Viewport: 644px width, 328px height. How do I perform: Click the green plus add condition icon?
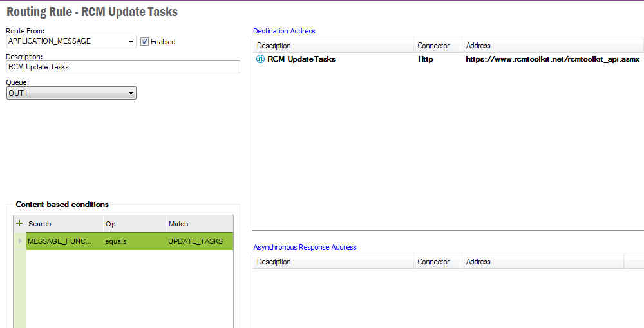click(x=19, y=223)
